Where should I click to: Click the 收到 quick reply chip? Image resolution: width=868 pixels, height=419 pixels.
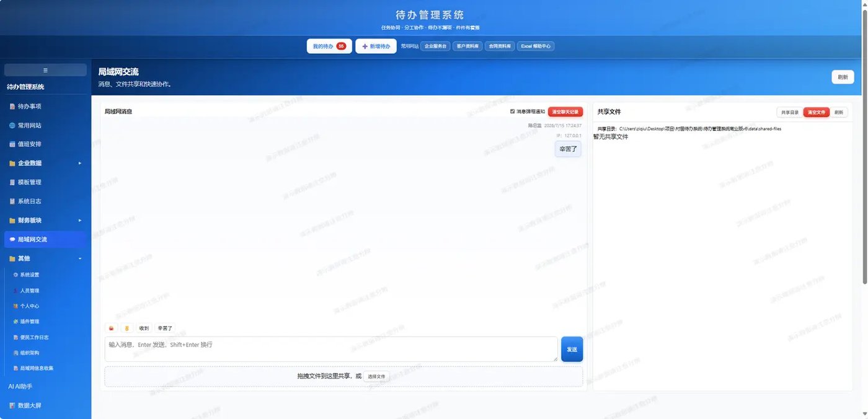pyautogui.click(x=144, y=328)
